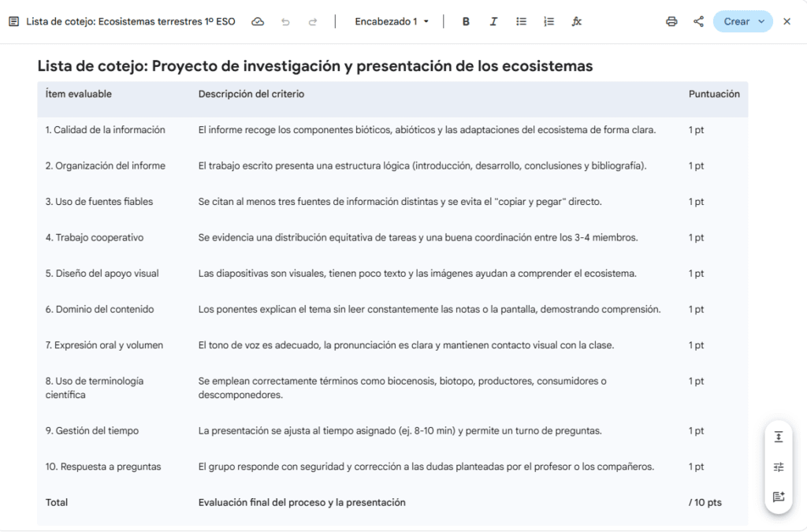Click the top floating panel height icon
Image resolution: width=807 pixels, height=532 pixels.
[x=778, y=437]
